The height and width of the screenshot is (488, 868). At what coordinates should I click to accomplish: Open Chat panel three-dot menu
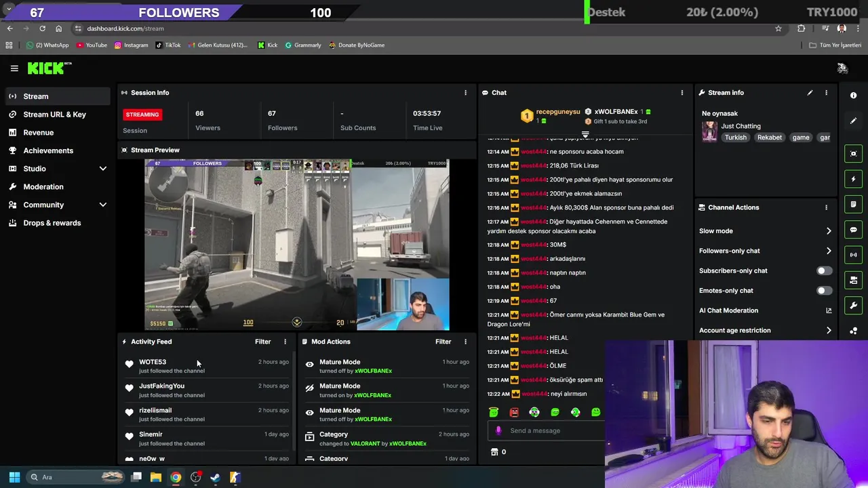682,93
